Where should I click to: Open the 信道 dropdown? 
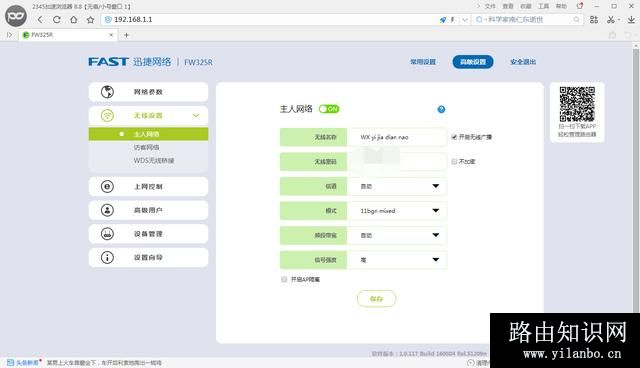[x=397, y=186]
